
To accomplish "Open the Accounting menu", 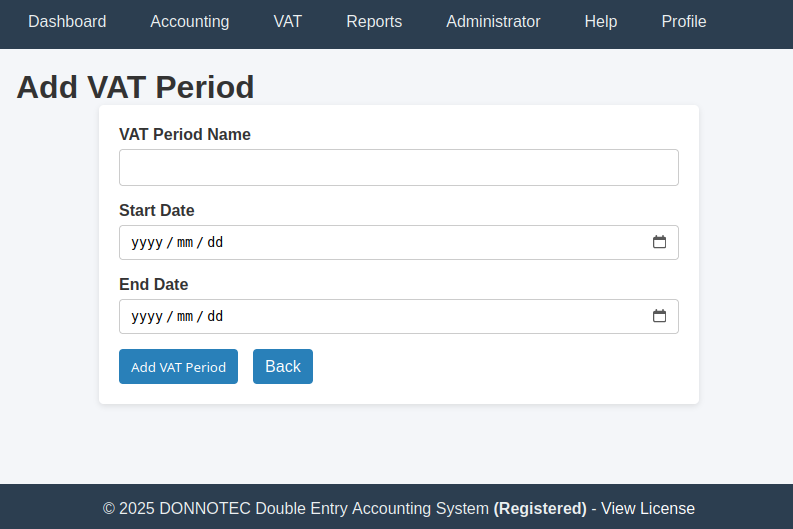I will coord(190,22).
